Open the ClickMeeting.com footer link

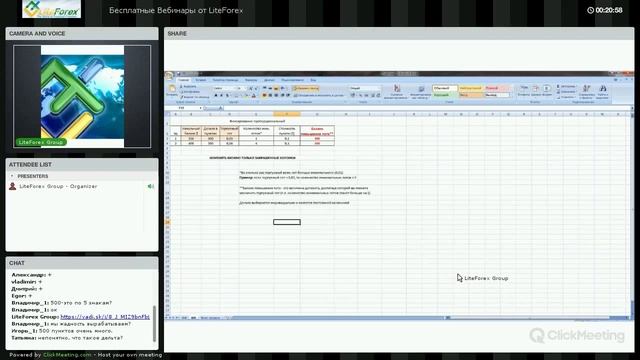(67, 355)
